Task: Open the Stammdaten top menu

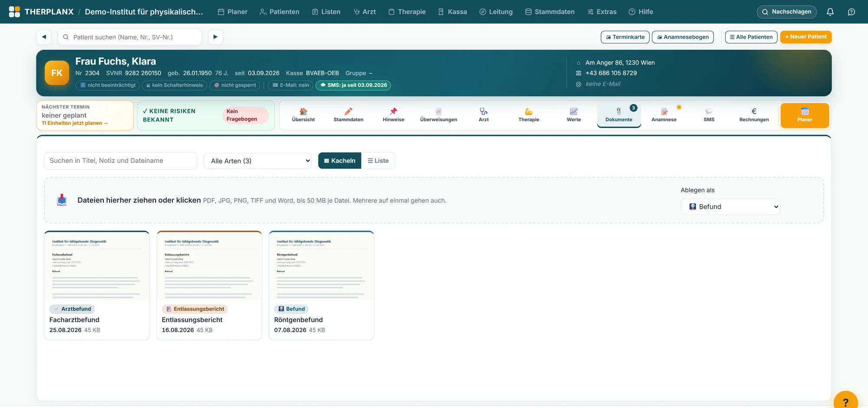Action: (x=550, y=12)
